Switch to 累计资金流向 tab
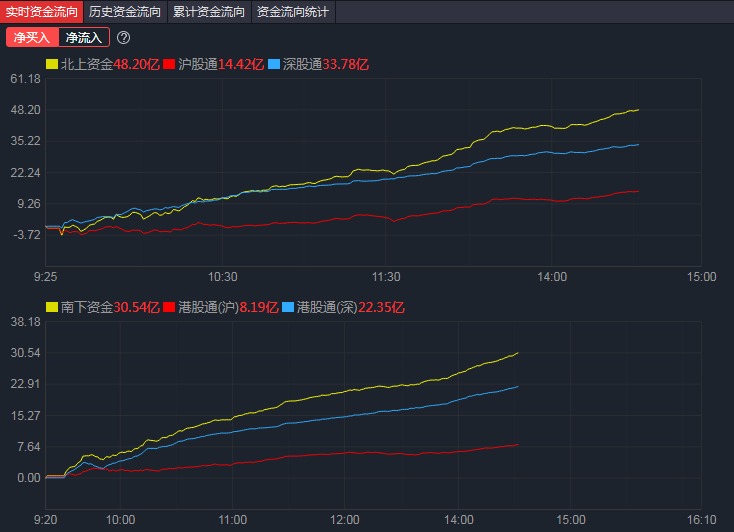 click(x=209, y=11)
